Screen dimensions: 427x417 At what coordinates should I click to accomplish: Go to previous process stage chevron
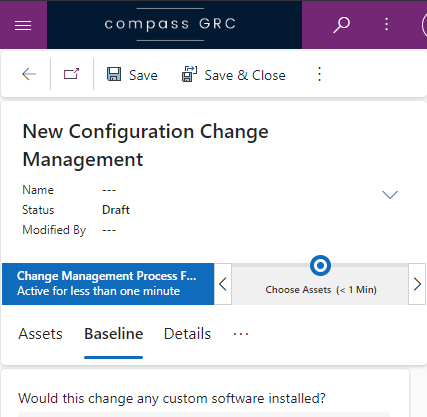[223, 284]
